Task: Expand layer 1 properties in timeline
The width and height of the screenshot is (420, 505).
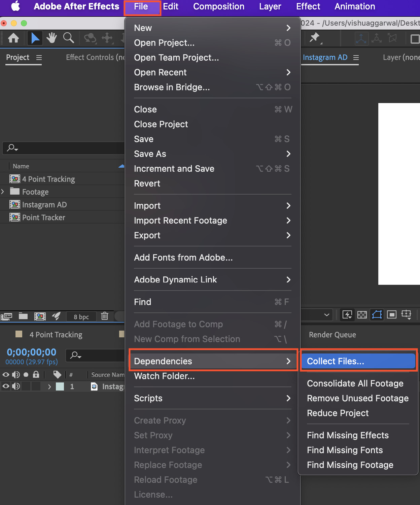Action: click(49, 386)
